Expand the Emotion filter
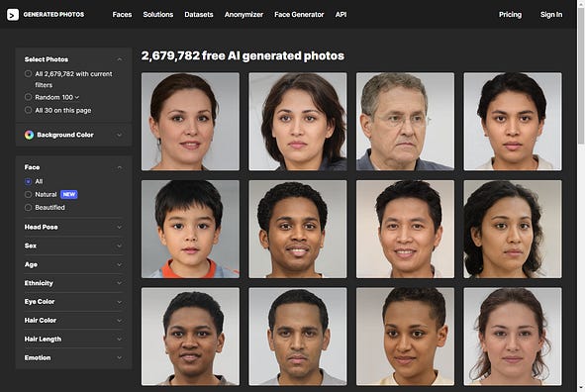Screen dimensions: 585x392 click(73, 357)
